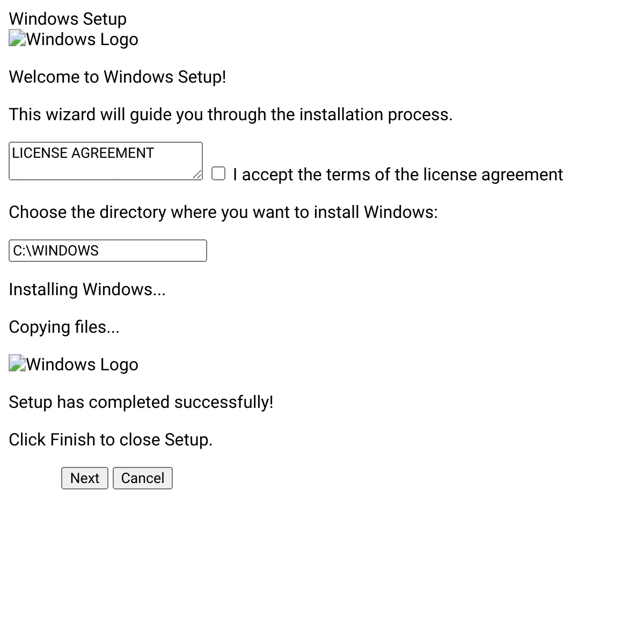This screenshot has width=644, height=644.
Task: Click the 'Copying files...' progress text
Action: pyautogui.click(x=64, y=327)
